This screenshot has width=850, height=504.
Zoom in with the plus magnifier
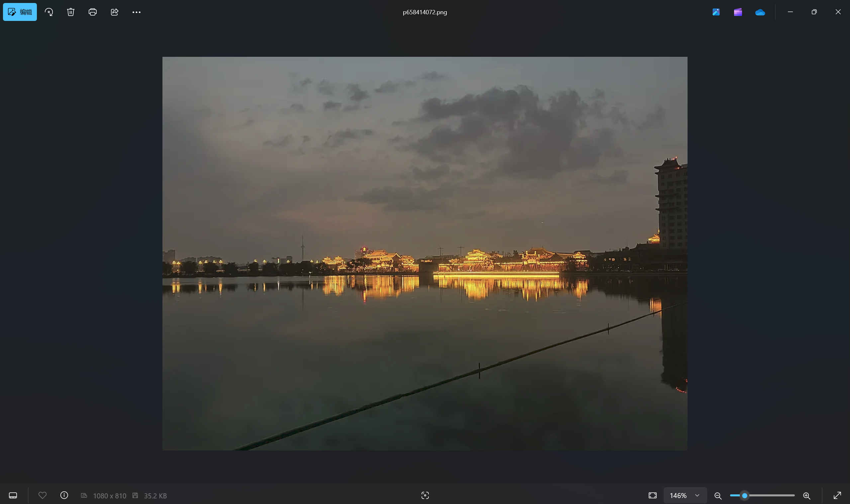(806, 495)
